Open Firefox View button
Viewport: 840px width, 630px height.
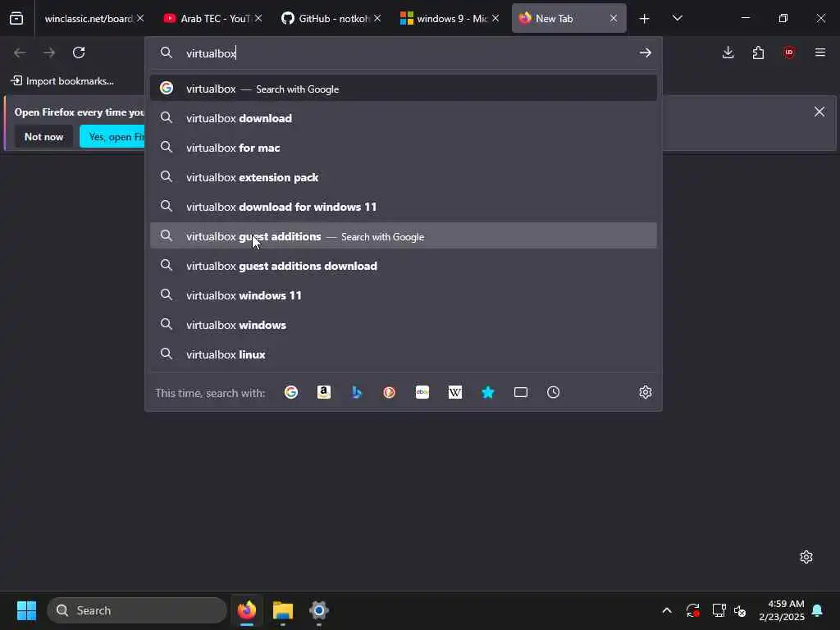(16, 18)
